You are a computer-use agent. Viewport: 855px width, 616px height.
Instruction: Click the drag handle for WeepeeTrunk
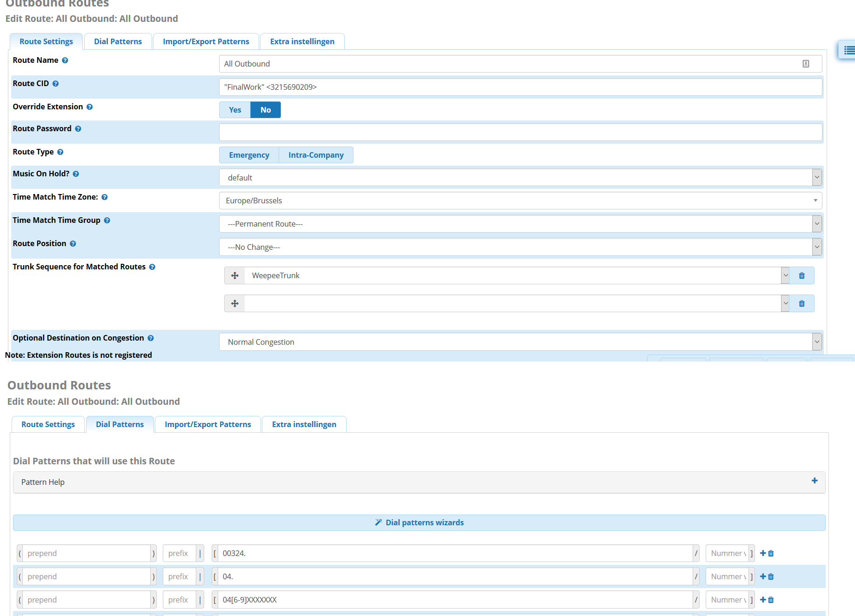[235, 275]
